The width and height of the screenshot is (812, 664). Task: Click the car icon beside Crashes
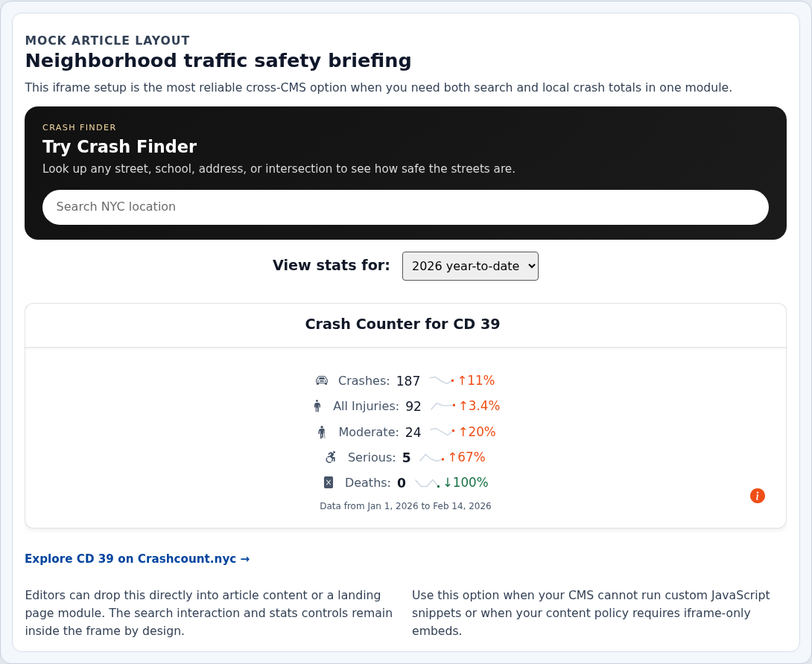click(x=322, y=380)
